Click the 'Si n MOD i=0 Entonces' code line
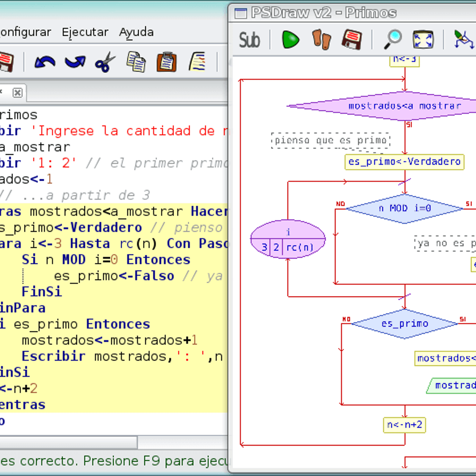The width and height of the screenshot is (476, 476). pos(106,260)
